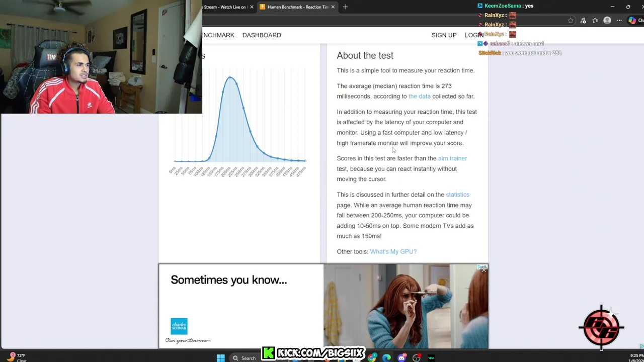Open the browser profile avatar icon
Screen dimensions: 644x362
coord(607,21)
